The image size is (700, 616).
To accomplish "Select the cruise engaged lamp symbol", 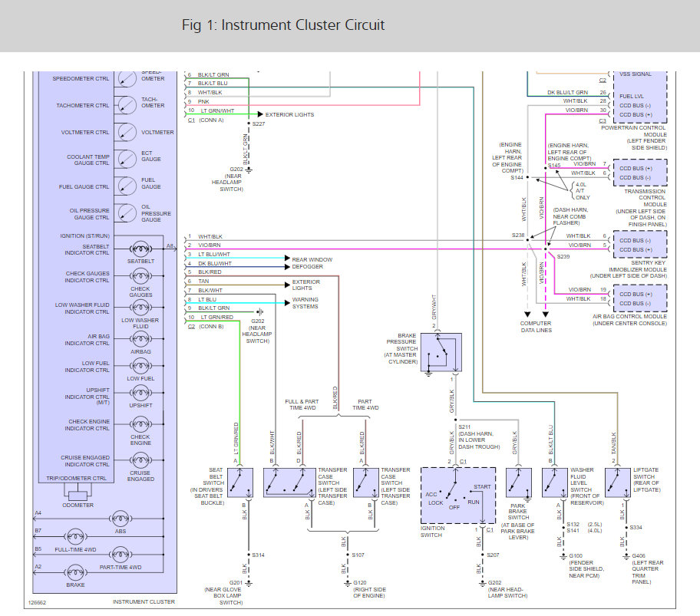I will coord(140,460).
